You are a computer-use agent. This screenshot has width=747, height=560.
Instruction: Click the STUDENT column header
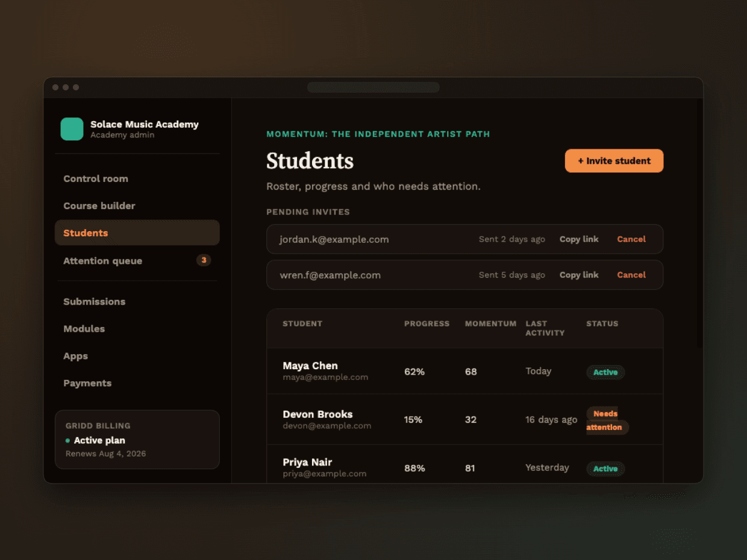coord(302,323)
